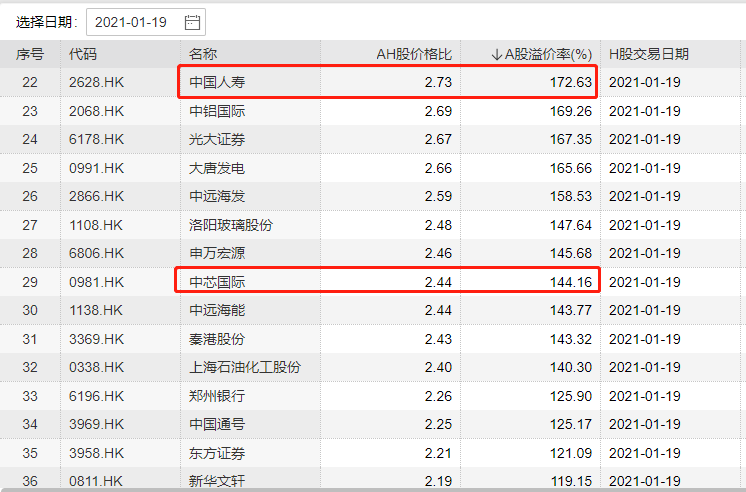
Task: Click premium rate value 169.26
Action: pyautogui.click(x=571, y=111)
